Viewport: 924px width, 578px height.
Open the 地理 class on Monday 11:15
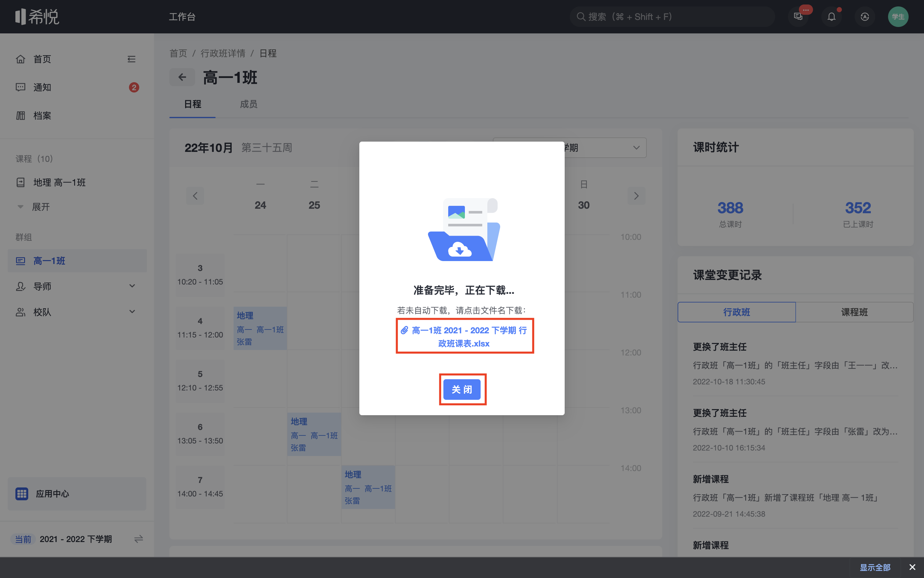pos(260,328)
